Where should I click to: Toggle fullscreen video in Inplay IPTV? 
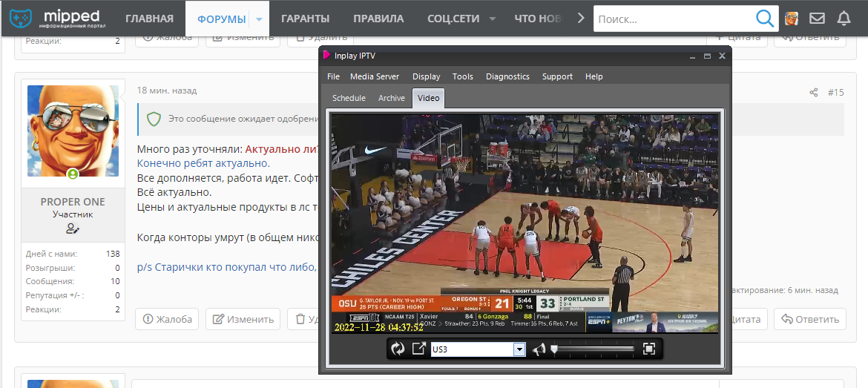coord(649,349)
